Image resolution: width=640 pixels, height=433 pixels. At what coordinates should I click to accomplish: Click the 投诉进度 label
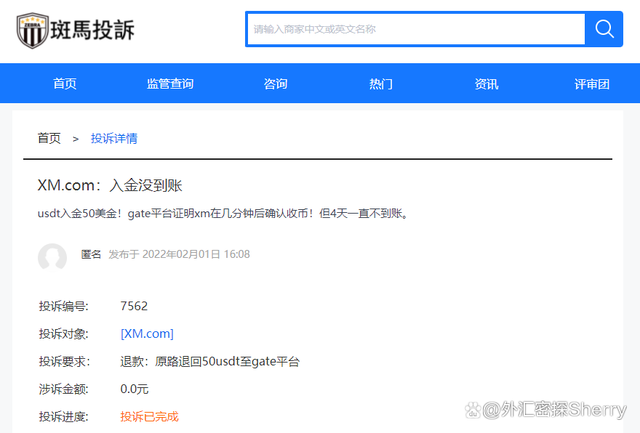(63, 417)
